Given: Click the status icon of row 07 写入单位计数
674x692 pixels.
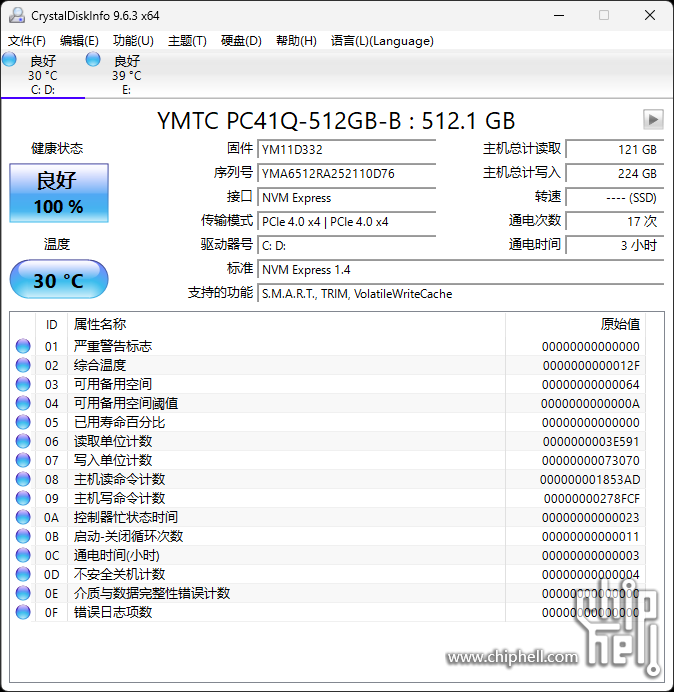Looking at the screenshot, I should (x=23, y=460).
